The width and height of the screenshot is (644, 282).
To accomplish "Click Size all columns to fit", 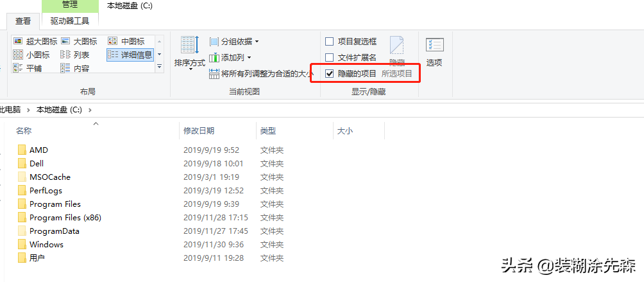I will click(262, 74).
